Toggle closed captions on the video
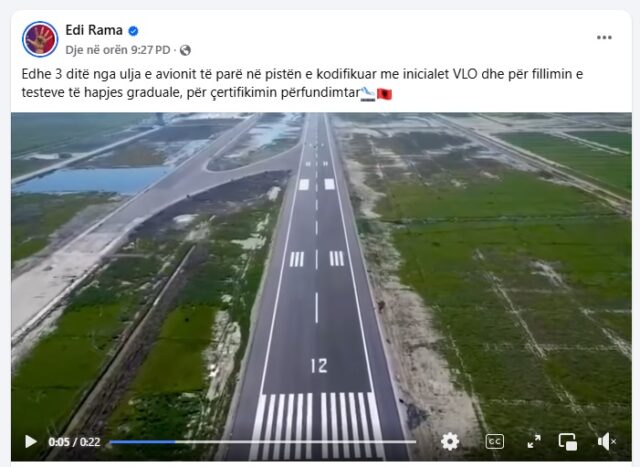 (495, 441)
